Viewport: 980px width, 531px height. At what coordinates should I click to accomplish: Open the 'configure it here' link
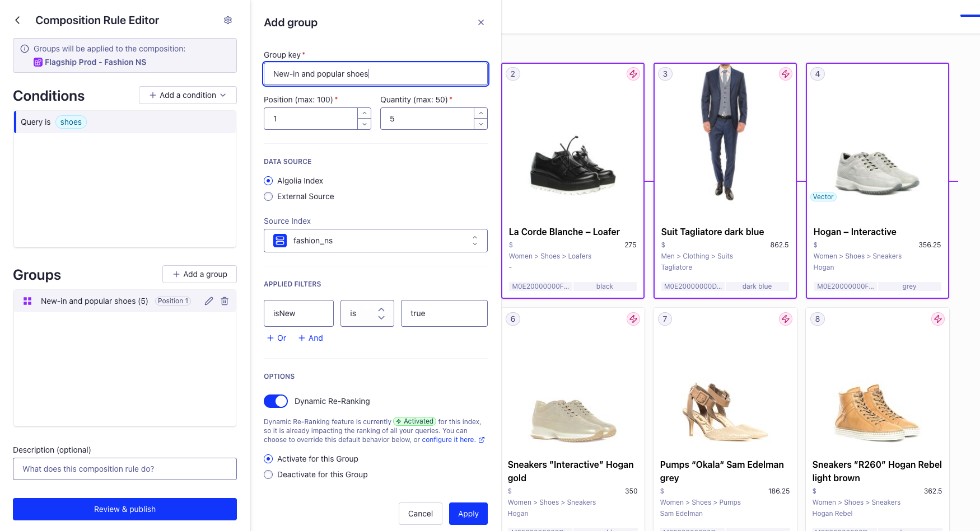[449, 440]
